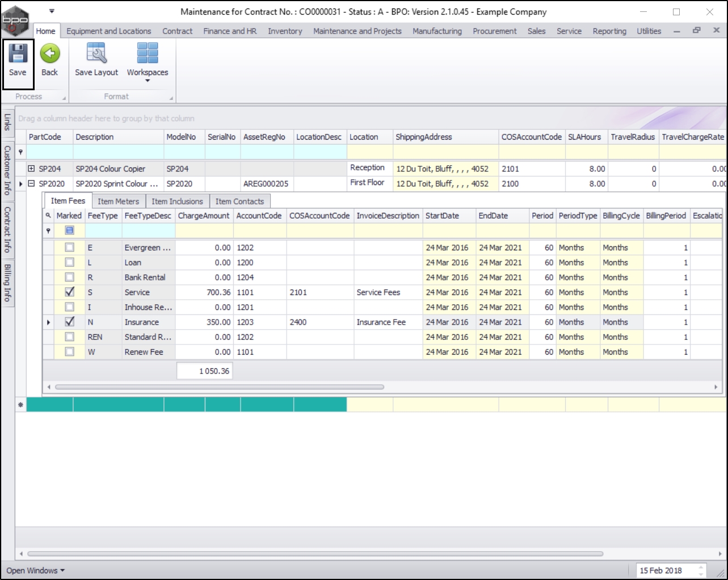
Task: Toggle the Marked filter row checkbox
Action: point(69,230)
